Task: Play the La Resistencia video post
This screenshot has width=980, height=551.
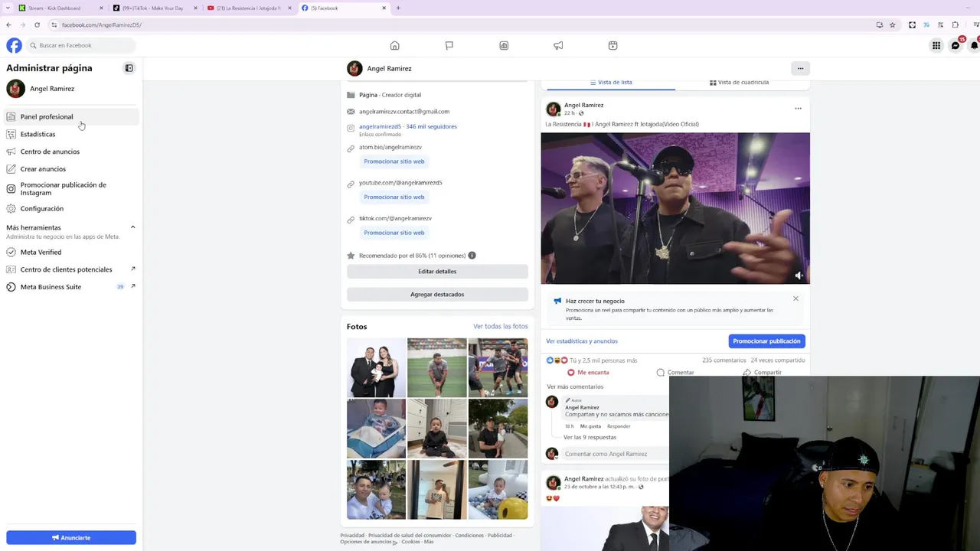Action: point(675,208)
